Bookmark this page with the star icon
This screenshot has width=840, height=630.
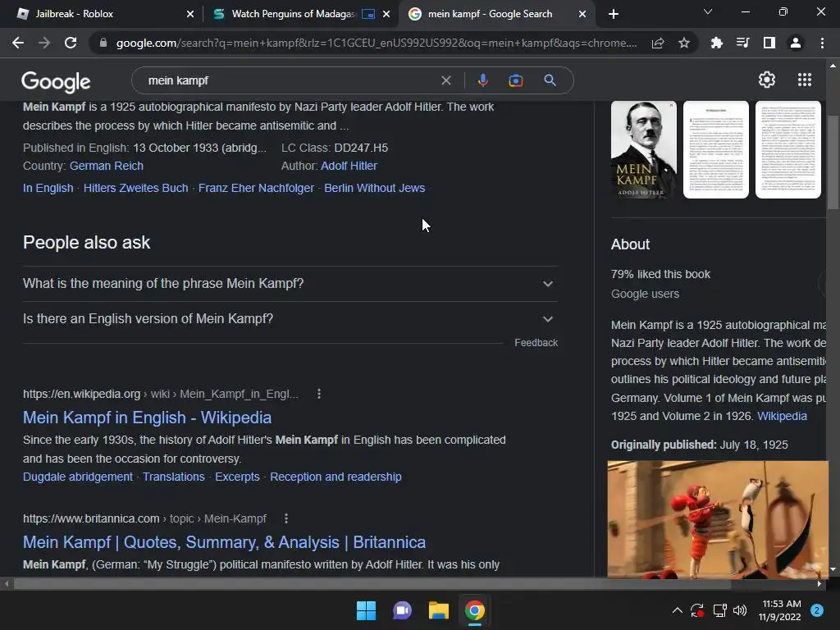pyautogui.click(x=684, y=43)
